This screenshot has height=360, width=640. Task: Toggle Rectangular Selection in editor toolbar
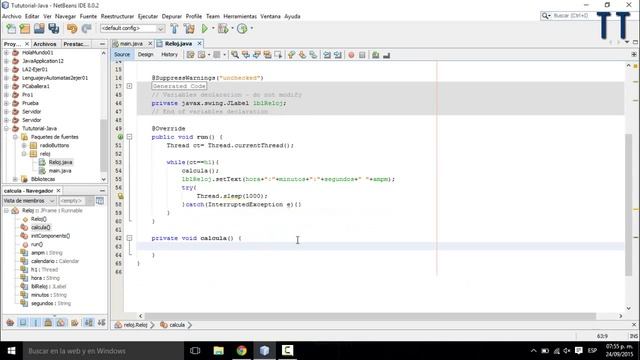[278, 55]
